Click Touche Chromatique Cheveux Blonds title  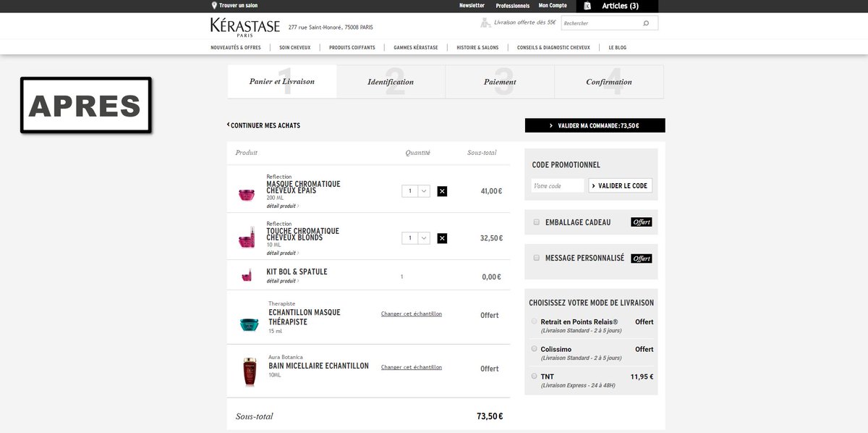pyautogui.click(x=302, y=234)
